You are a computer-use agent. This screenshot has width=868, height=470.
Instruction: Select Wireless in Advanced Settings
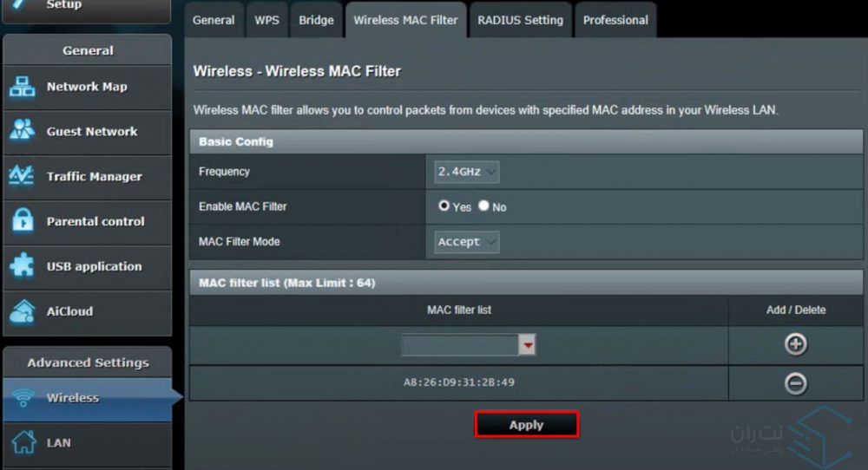(x=73, y=398)
